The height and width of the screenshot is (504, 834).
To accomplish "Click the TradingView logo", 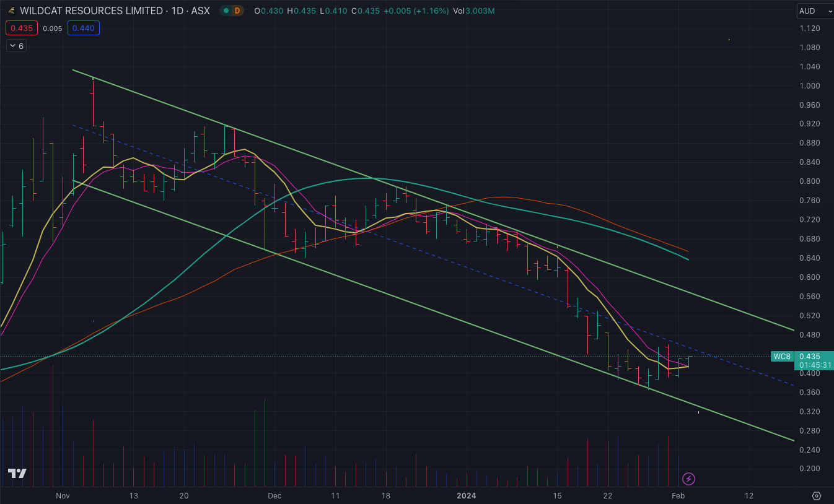I will [x=17, y=474].
